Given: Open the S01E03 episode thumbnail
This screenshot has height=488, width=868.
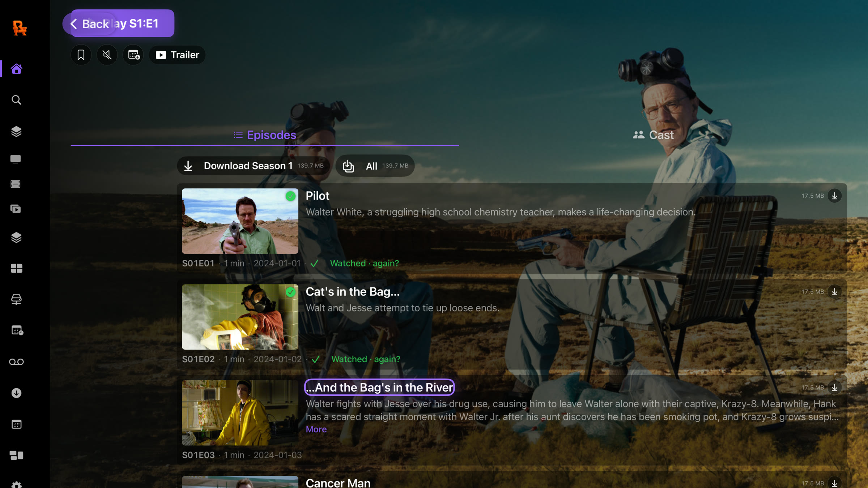Looking at the screenshot, I should 240,412.
